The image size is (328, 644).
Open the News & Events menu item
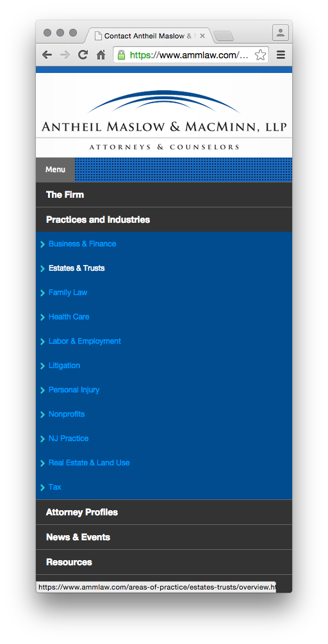click(x=164, y=537)
